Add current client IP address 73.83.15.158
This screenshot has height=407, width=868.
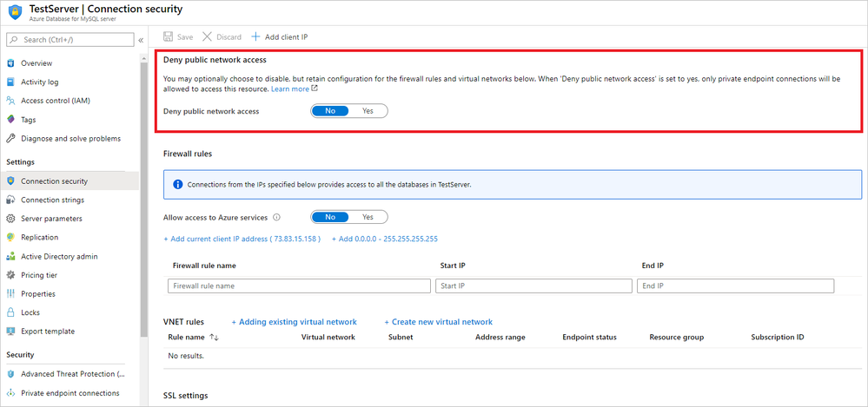pos(242,239)
